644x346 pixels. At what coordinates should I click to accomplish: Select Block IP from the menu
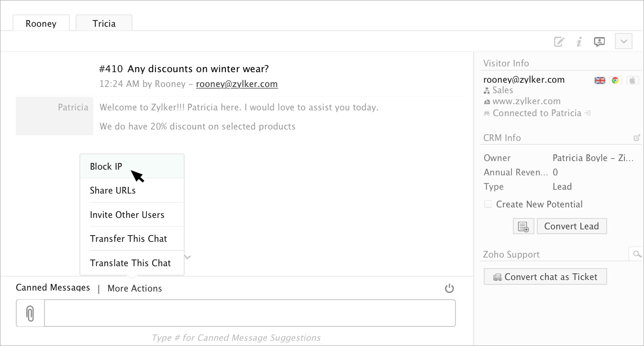click(106, 166)
